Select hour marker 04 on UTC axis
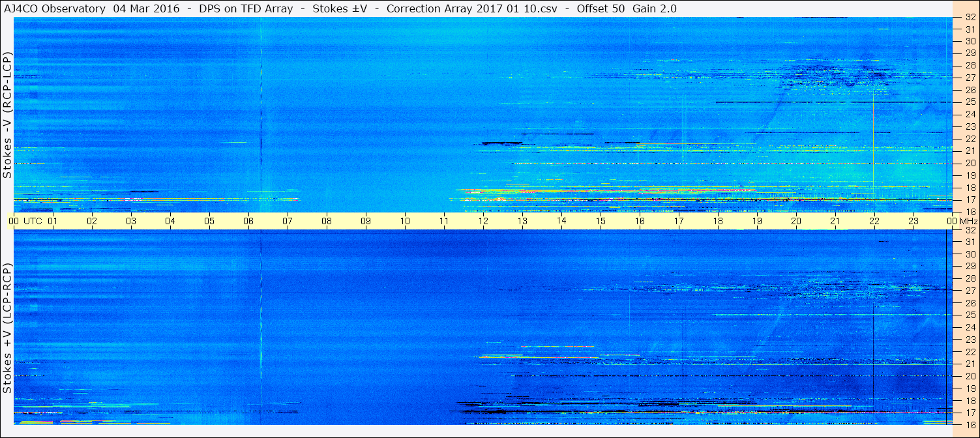This screenshot has height=438, width=980. (170, 221)
